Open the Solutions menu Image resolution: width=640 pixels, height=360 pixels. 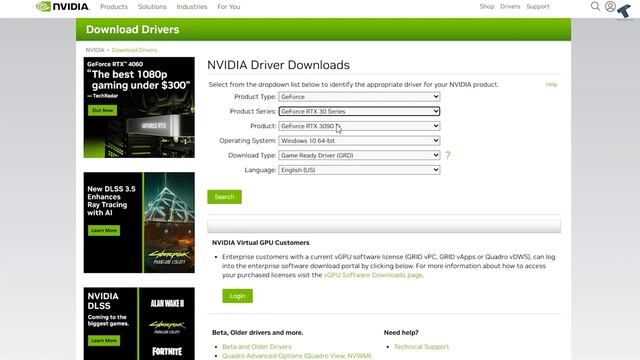click(x=152, y=7)
